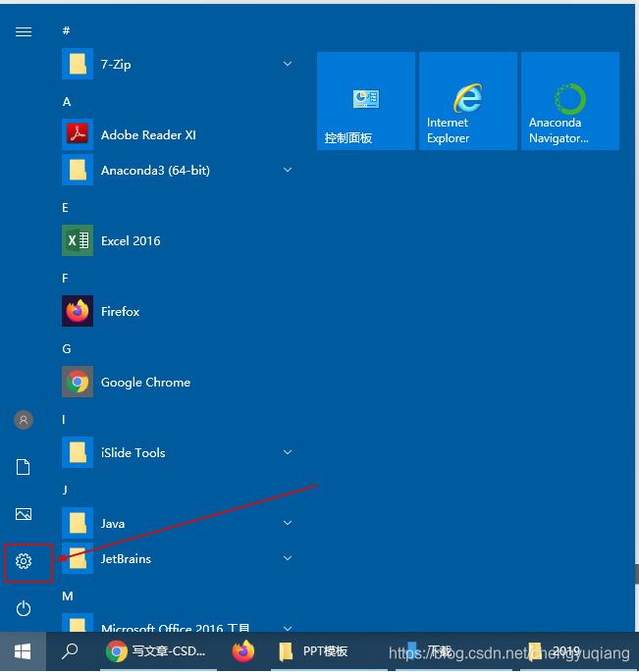The image size is (639, 672).
Task: Click the I alphabet section header
Action: 64,420
